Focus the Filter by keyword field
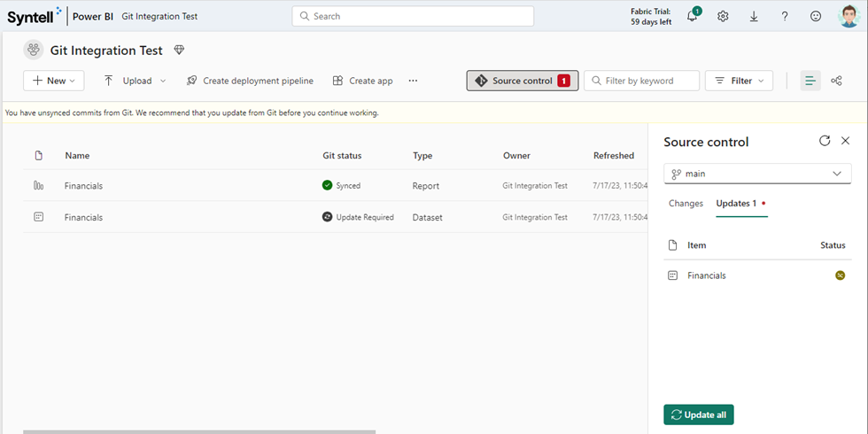The height and width of the screenshot is (434, 868). 641,81
